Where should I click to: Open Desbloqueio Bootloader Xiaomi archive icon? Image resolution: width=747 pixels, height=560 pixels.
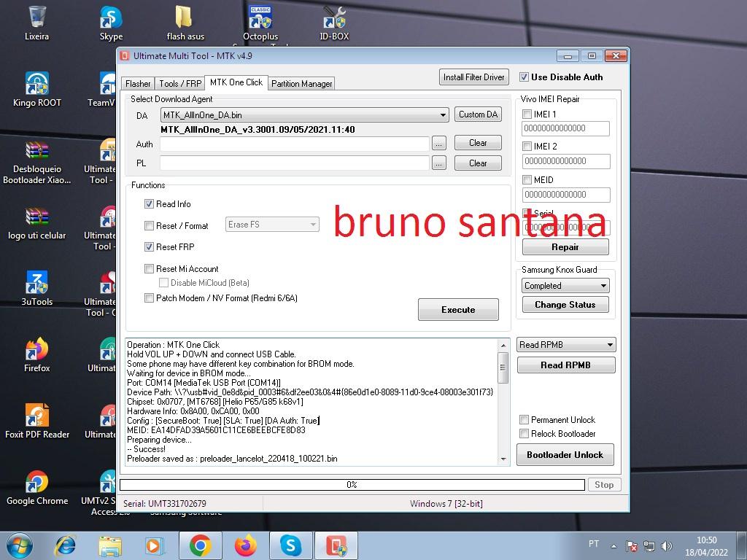36,162
